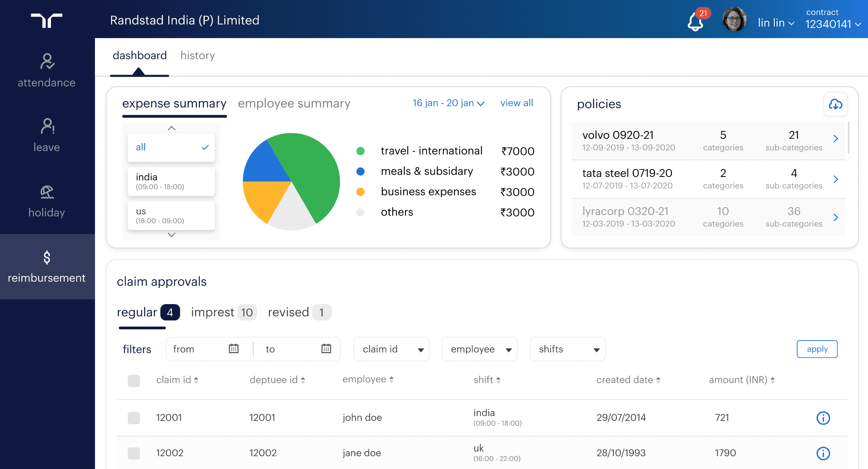868x469 pixels.
Task: Apply the selected claim filters
Action: (817, 349)
